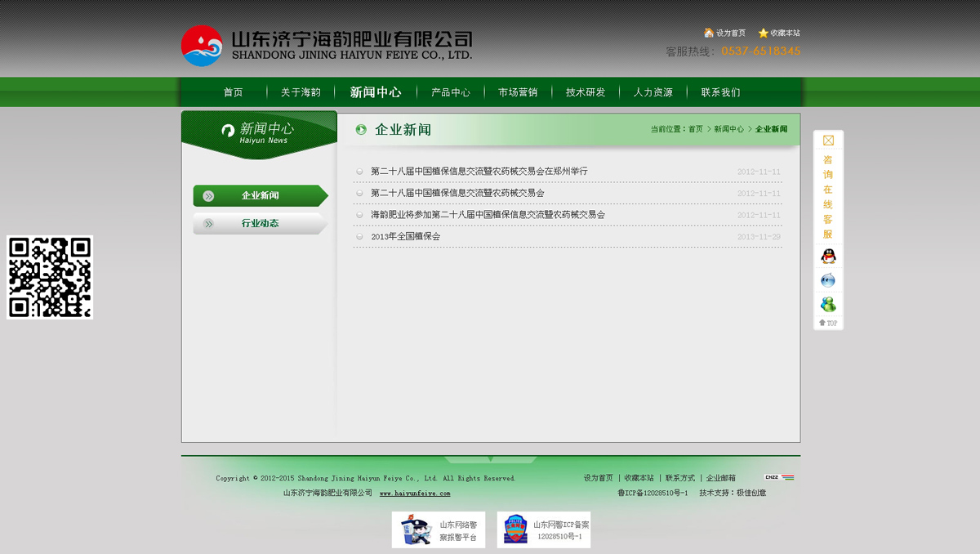Click footer 企业邮箱 link
Viewport: 980px width, 554px height.
pos(721,478)
